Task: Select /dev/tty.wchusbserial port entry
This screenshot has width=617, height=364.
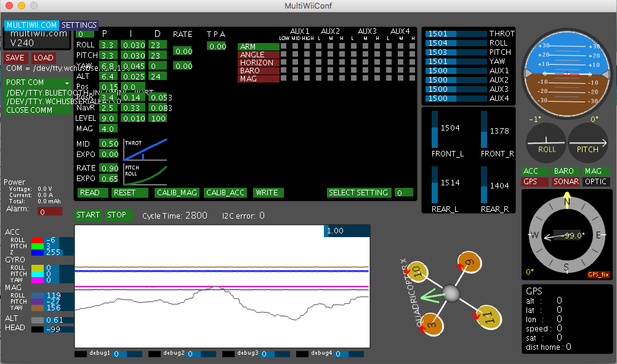Action: 38,101
